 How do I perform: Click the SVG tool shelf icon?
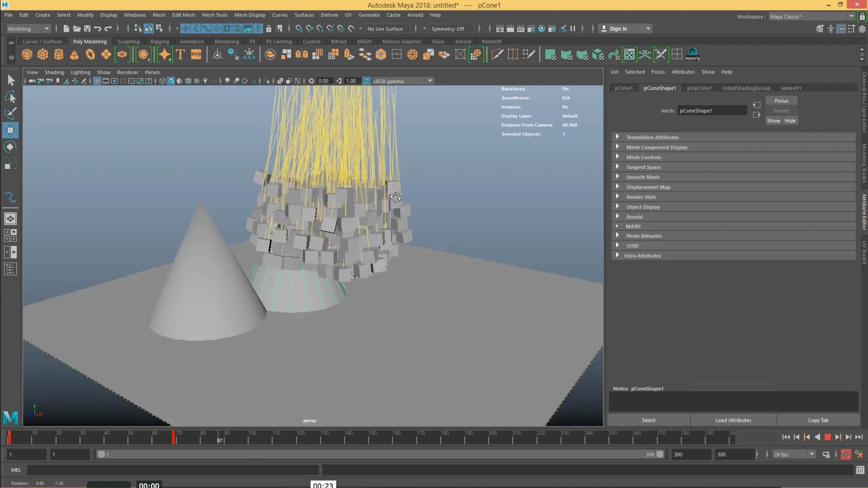tap(196, 55)
